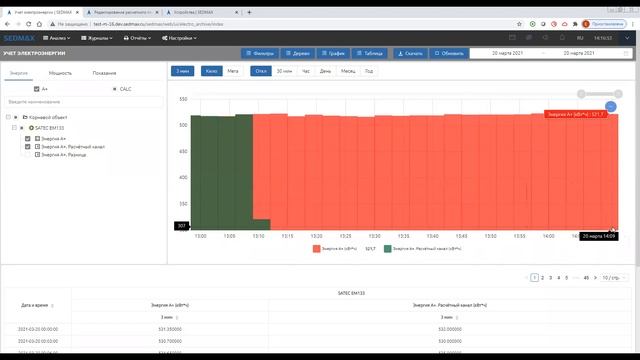Click the end date 20 марта 2021 field
Screen dimensions: 640x360
(x=579, y=53)
